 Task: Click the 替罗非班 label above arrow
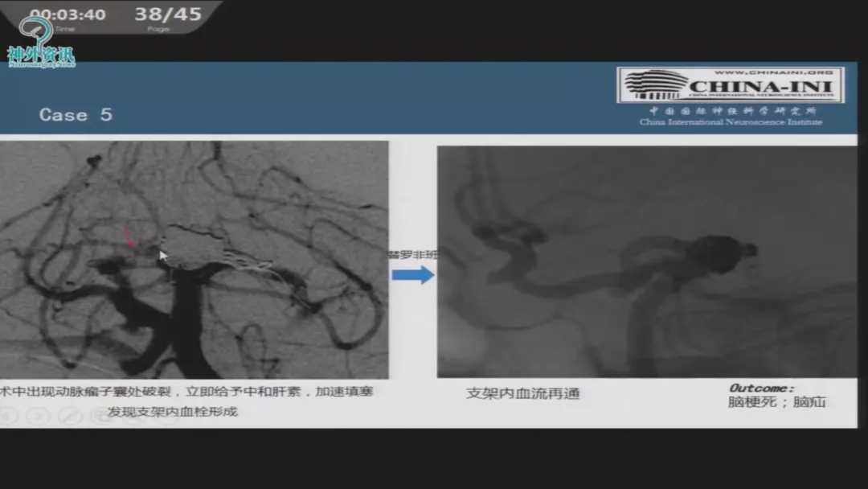[x=413, y=255]
